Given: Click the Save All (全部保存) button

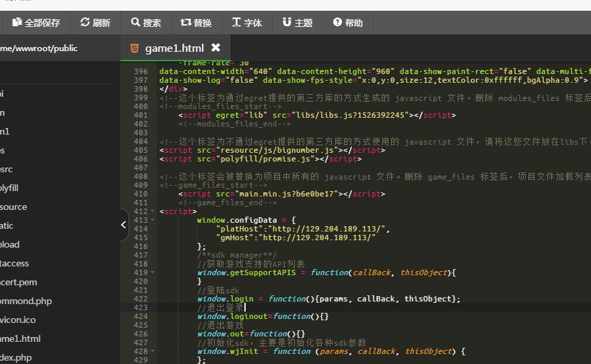Looking at the screenshot, I should pos(36,23).
